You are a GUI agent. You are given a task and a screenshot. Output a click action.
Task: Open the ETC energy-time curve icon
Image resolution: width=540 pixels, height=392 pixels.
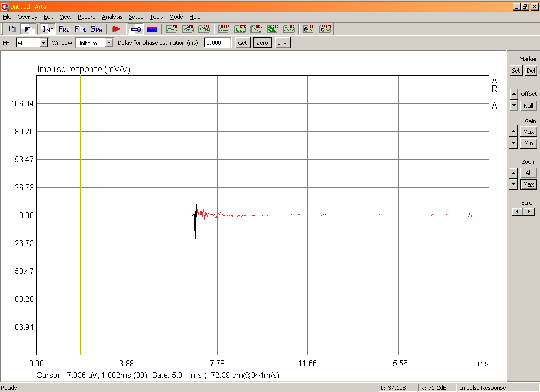click(240, 30)
